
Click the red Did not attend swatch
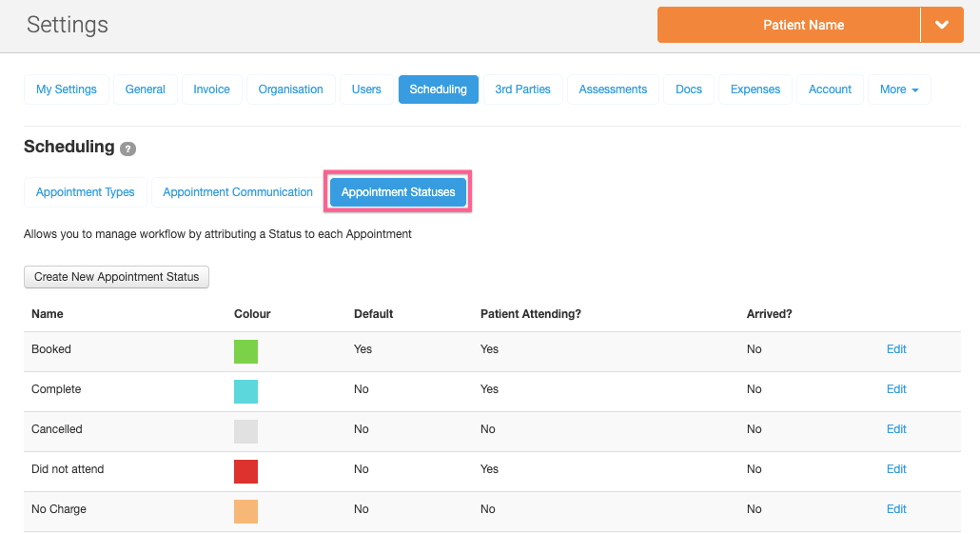coord(245,471)
